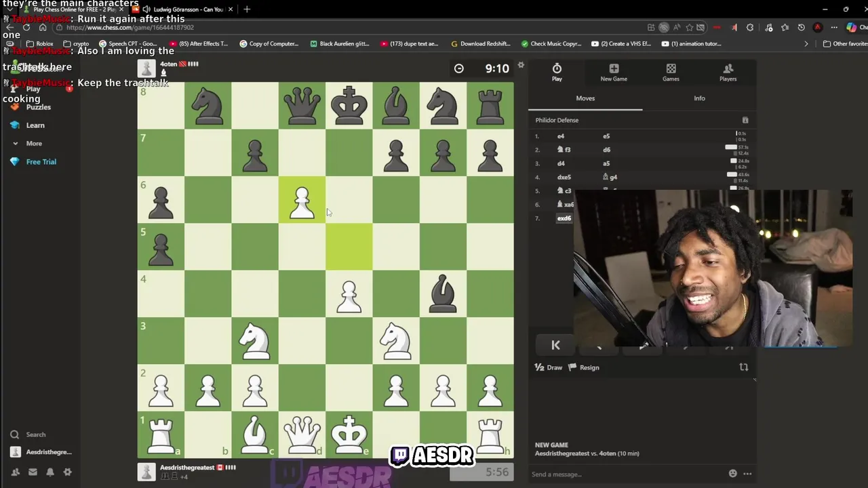Open Messages envelope icon in sidebar

33,472
